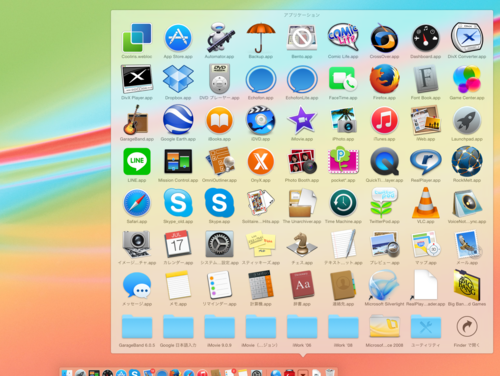Launch the チェス.app chess knight icon

[302, 244]
